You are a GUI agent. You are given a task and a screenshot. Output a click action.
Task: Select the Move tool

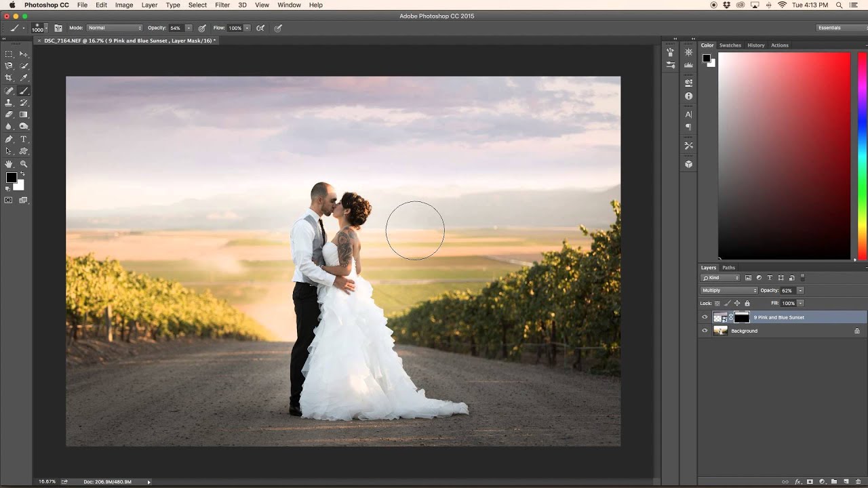[24, 54]
